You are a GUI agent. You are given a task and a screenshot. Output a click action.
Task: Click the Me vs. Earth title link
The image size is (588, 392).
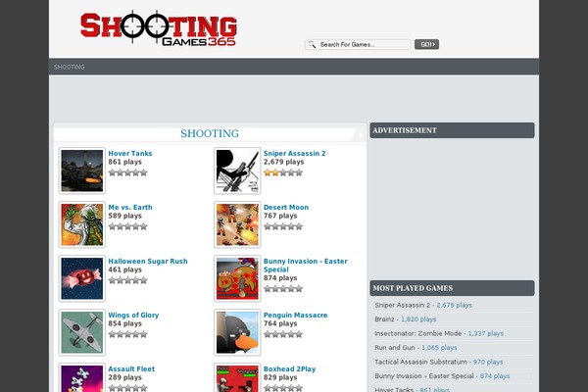point(130,208)
